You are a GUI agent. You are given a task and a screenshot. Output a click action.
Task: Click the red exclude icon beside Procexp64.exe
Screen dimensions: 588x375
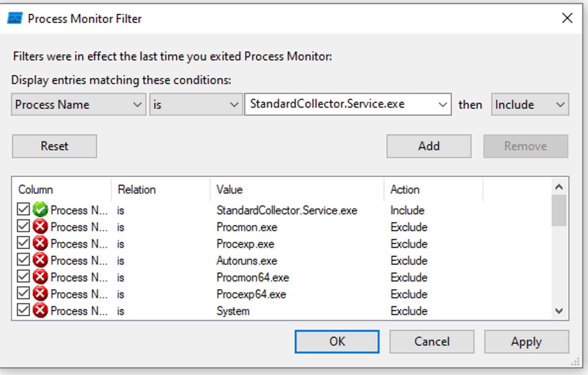point(40,294)
